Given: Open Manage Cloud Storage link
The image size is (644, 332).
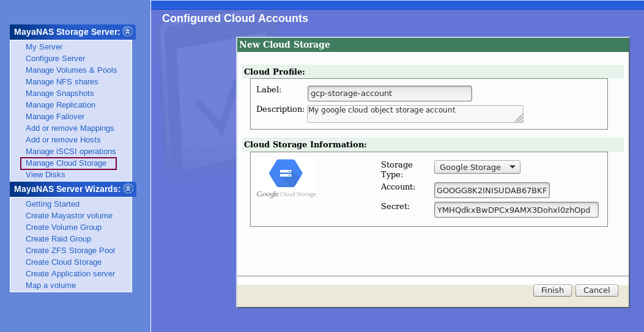Looking at the screenshot, I should [x=66, y=163].
